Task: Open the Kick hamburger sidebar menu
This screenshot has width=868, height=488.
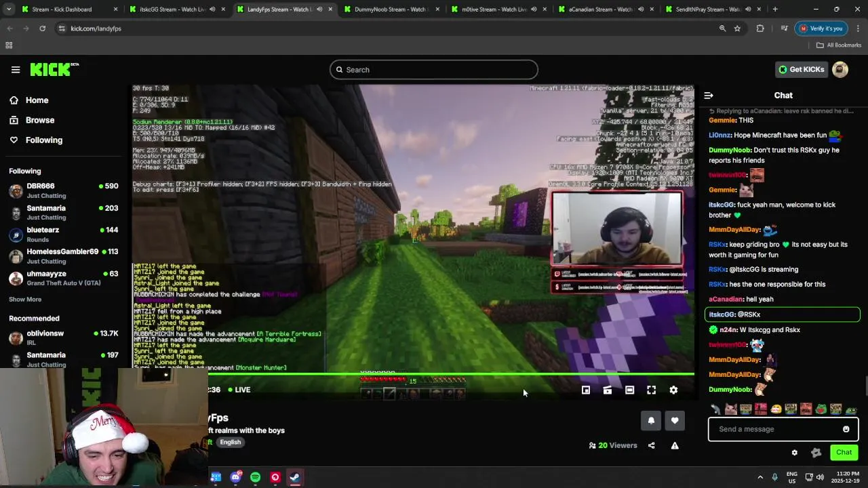Action: click(16, 69)
